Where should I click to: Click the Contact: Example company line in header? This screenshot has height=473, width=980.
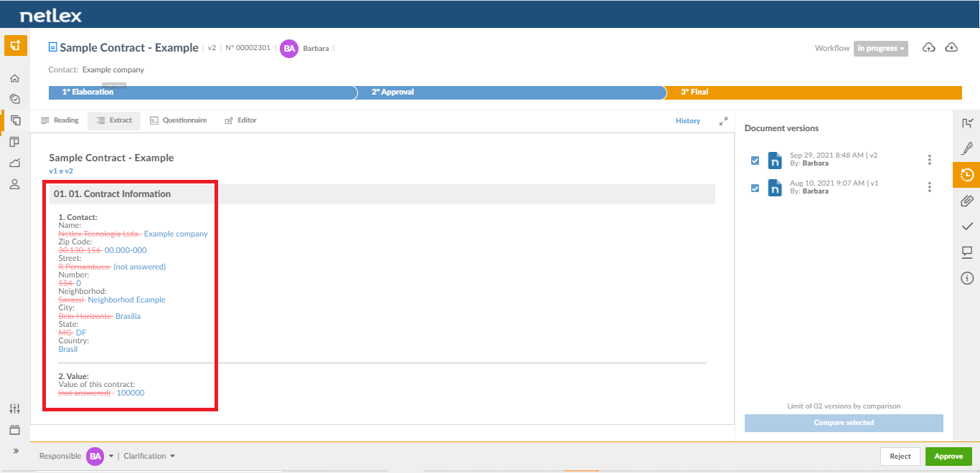[96, 70]
